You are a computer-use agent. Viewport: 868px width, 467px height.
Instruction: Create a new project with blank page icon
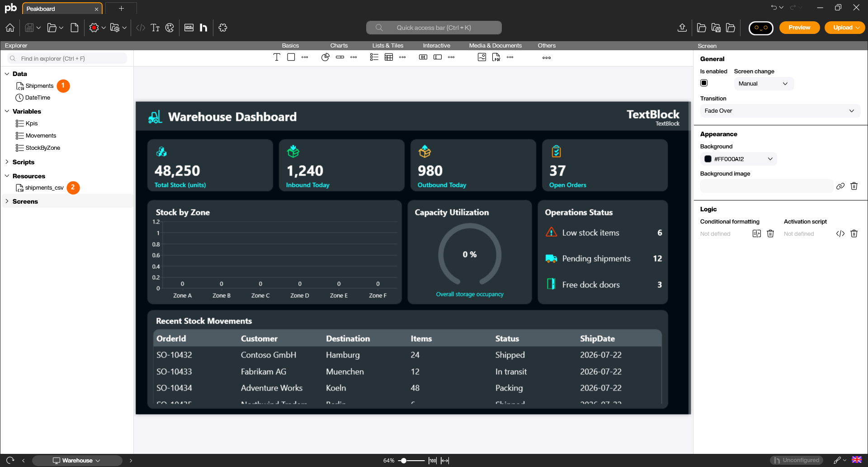[x=75, y=28]
